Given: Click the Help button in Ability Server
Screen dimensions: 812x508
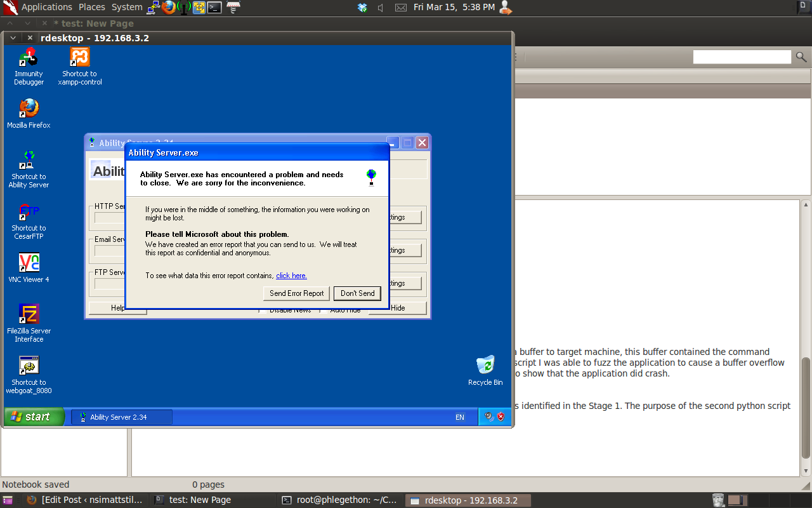Looking at the screenshot, I should coord(118,308).
